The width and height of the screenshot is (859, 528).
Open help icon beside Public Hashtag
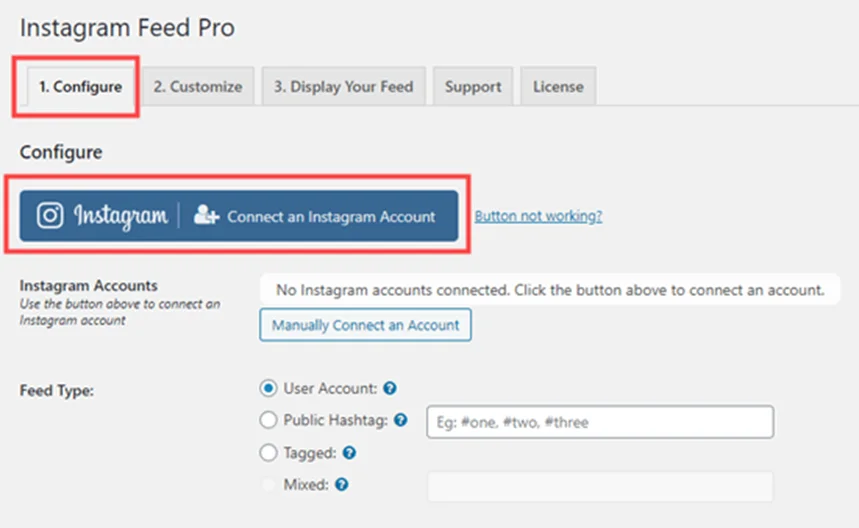click(x=400, y=420)
